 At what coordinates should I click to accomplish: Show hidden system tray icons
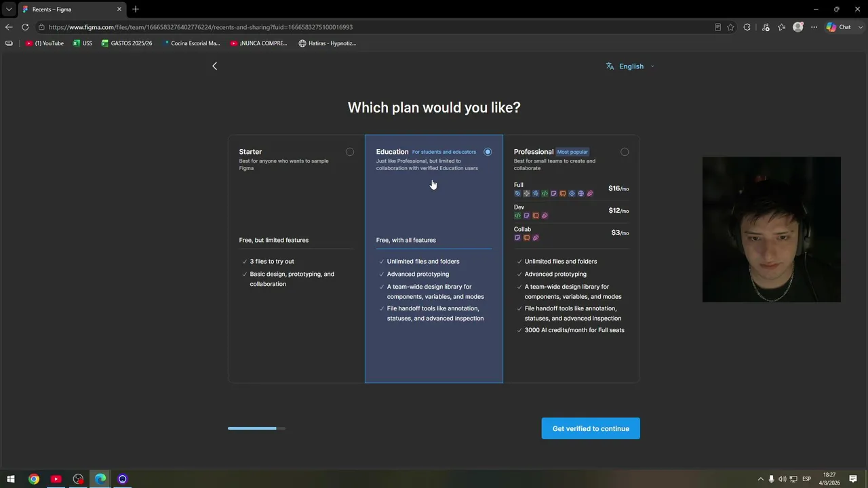(760, 479)
